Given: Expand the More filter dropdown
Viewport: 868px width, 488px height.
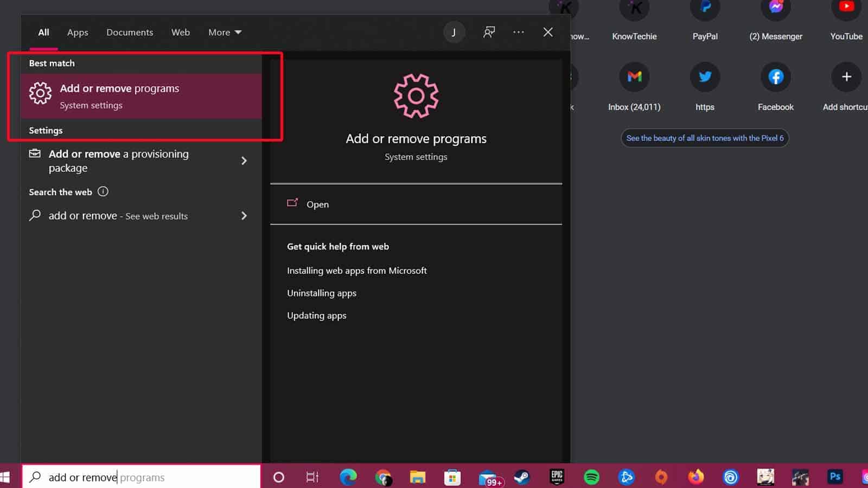Looking at the screenshot, I should point(225,32).
